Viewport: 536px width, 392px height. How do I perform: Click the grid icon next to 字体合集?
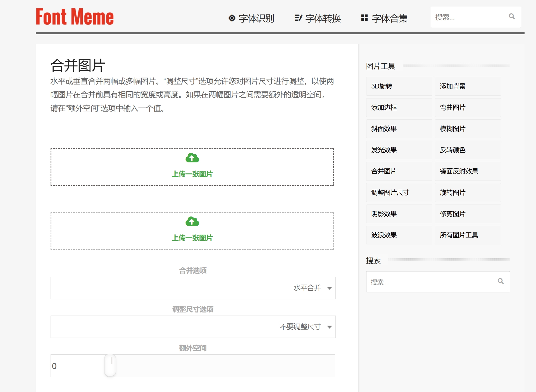click(x=364, y=18)
